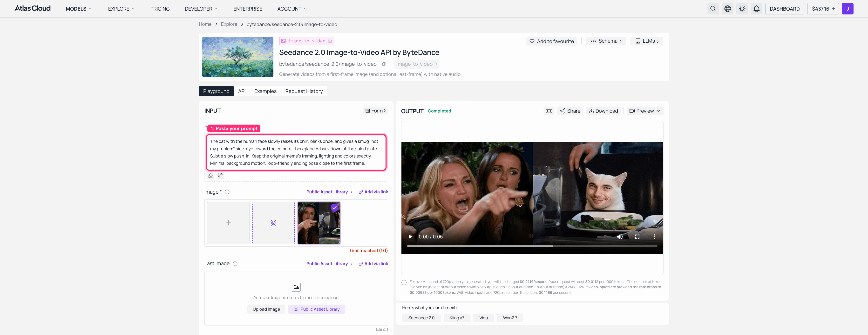The width and height of the screenshot is (868, 335).
Task: Click Last Image Add via link
Action: click(x=373, y=264)
